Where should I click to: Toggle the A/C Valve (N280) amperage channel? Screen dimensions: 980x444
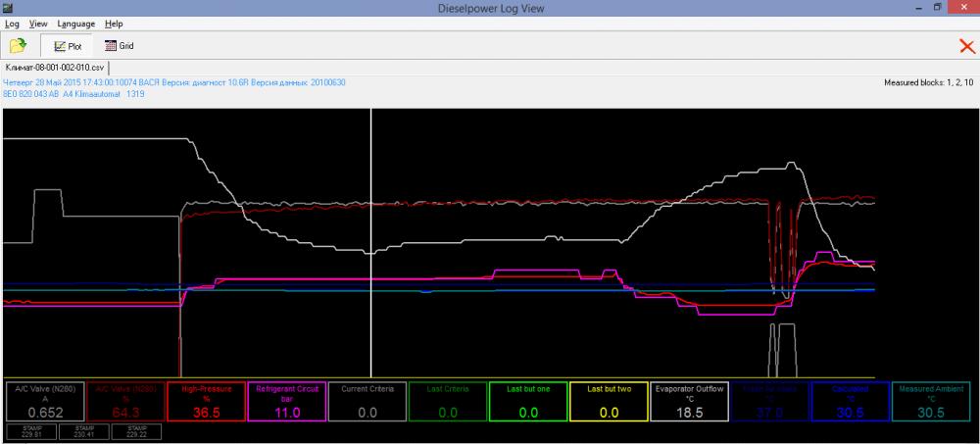click(45, 402)
